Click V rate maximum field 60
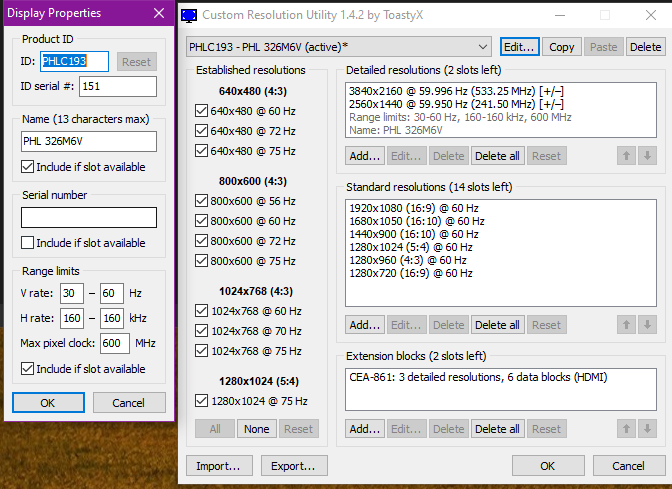672x489 pixels. (112, 293)
